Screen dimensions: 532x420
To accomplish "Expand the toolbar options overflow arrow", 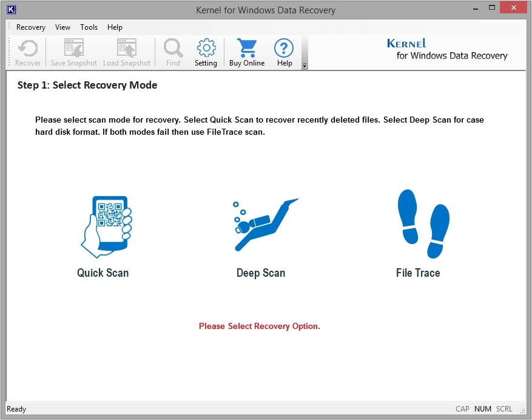I will tap(305, 66).
